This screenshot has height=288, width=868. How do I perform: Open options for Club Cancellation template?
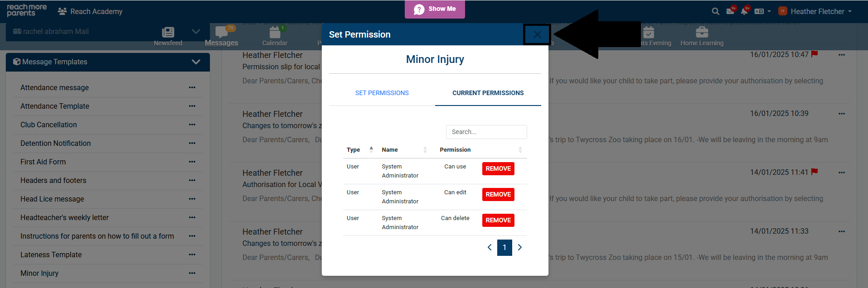[192, 125]
